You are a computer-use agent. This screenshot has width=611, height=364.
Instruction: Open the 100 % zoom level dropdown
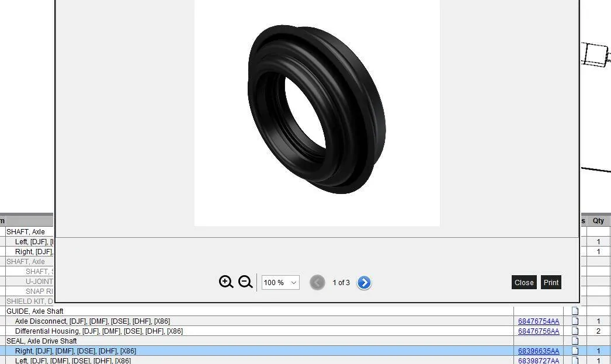click(x=280, y=283)
